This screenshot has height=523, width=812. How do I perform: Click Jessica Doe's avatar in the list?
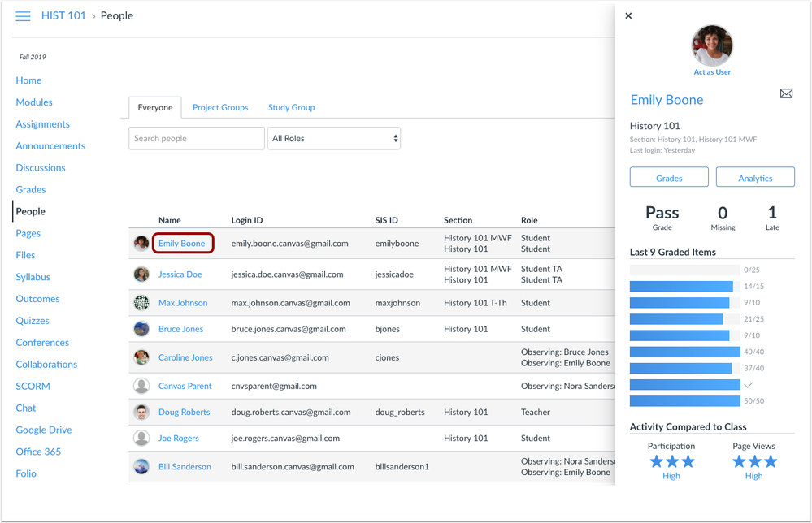click(x=141, y=274)
